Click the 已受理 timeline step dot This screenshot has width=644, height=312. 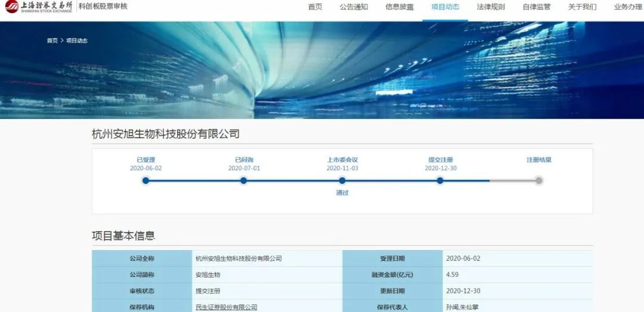click(x=145, y=180)
